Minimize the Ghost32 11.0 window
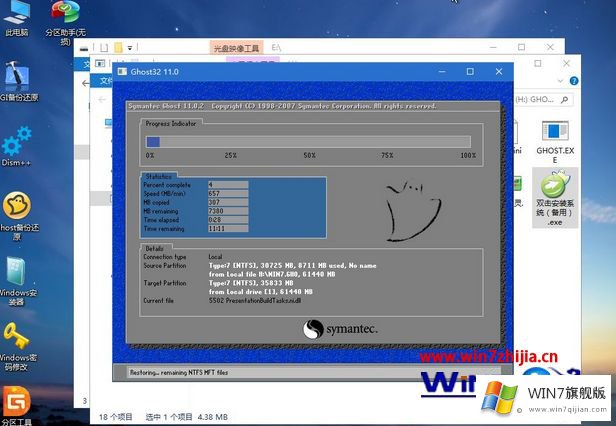The image size is (616, 426). pos(442,72)
